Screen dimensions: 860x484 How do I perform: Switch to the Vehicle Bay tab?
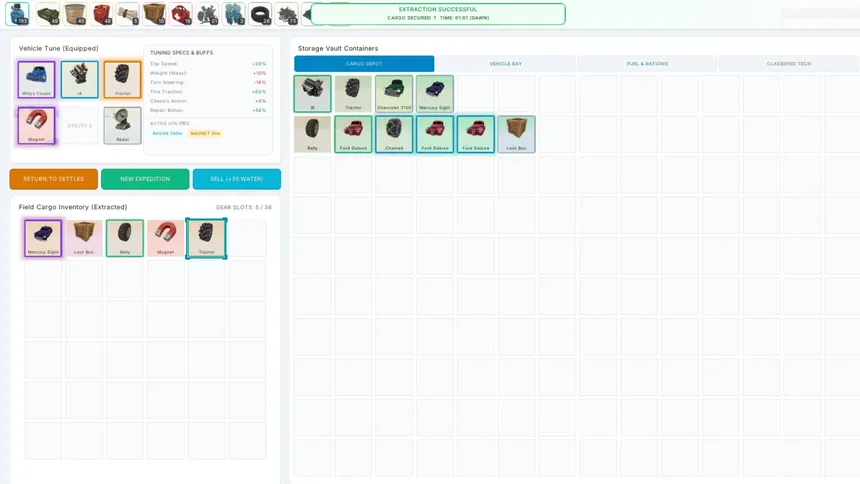(x=505, y=64)
